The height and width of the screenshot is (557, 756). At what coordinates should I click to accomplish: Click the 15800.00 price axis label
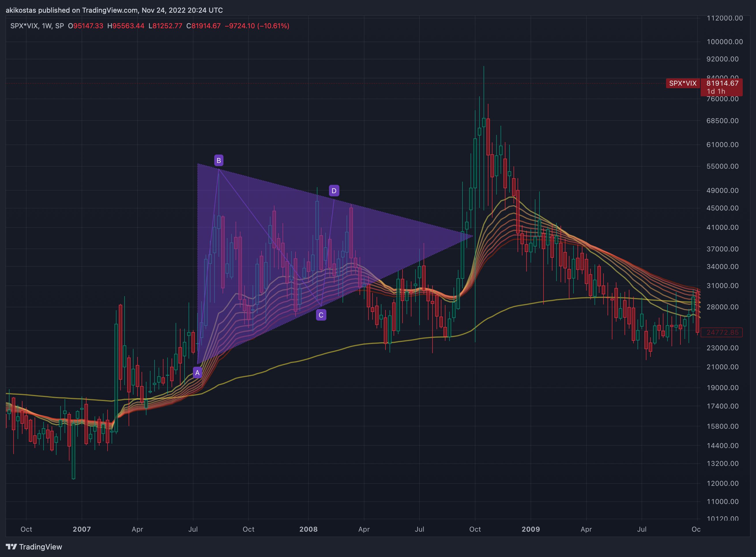coord(722,426)
